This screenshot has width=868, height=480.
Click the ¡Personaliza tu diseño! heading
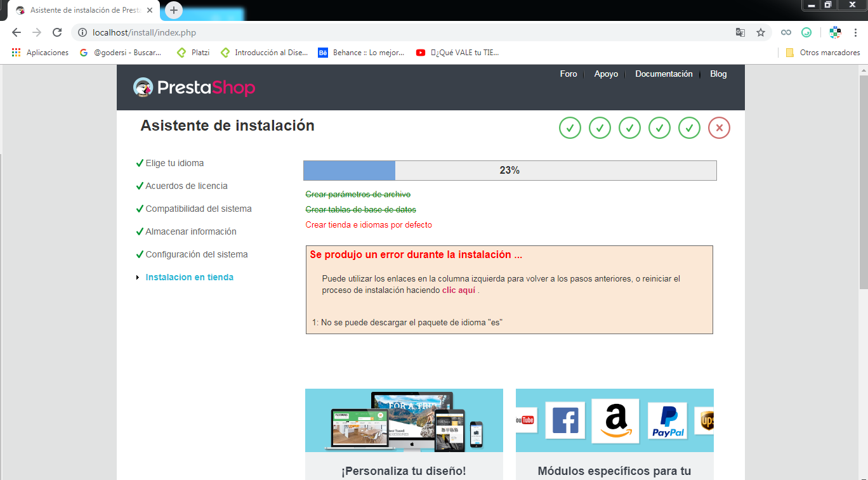(x=404, y=471)
